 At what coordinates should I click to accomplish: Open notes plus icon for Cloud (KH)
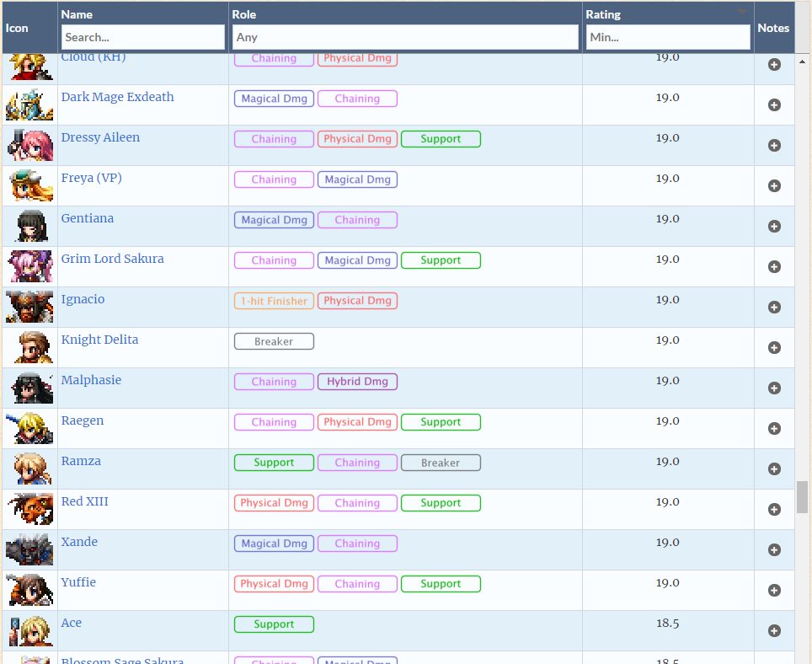point(774,65)
